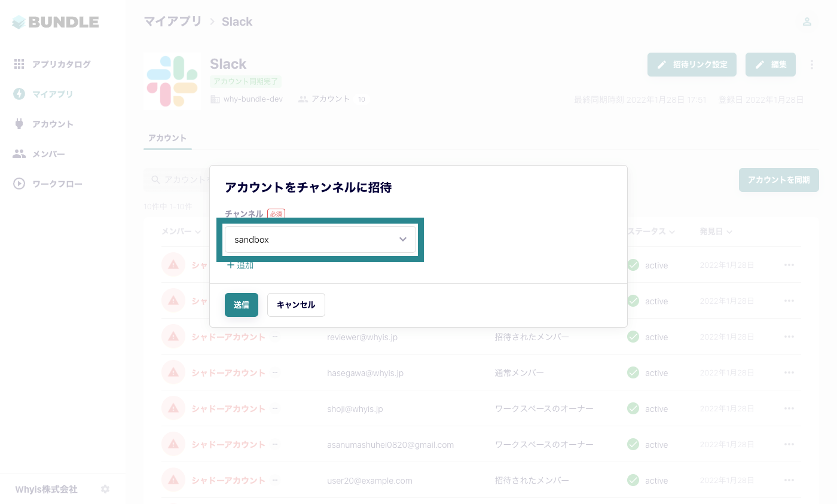Click the アカウントを同期 button
This screenshot has width=837, height=504.
(779, 179)
